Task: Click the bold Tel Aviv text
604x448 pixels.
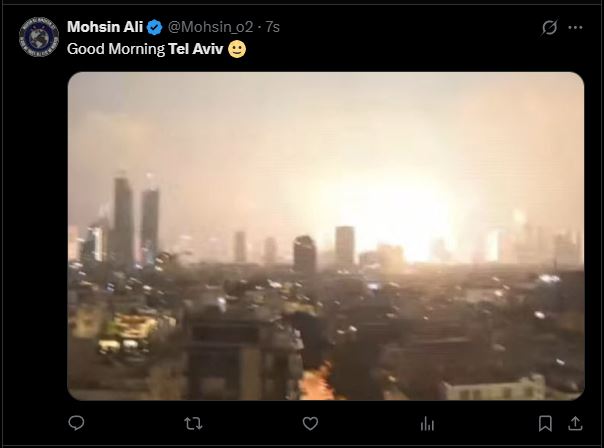Action: [196, 49]
